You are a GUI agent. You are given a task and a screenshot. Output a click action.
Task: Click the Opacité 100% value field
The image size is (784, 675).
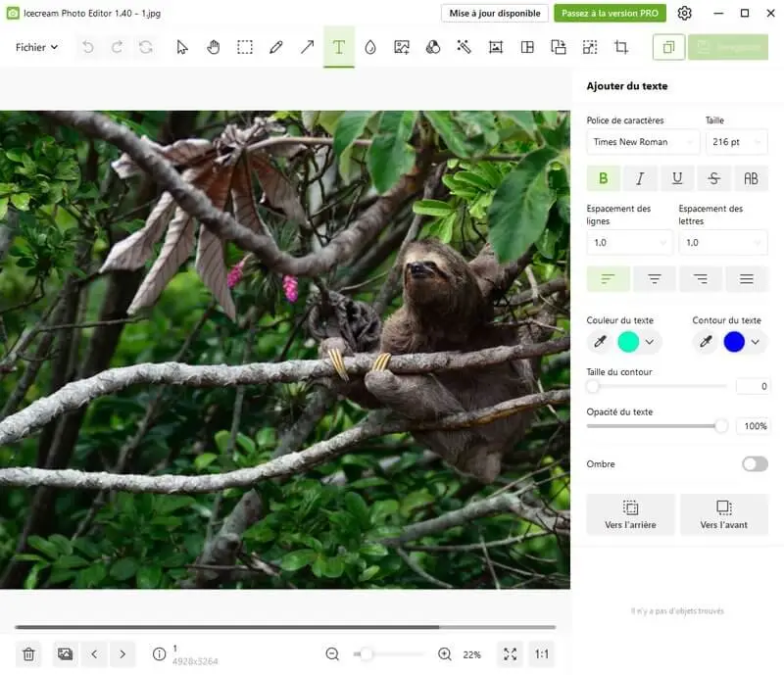click(x=753, y=426)
